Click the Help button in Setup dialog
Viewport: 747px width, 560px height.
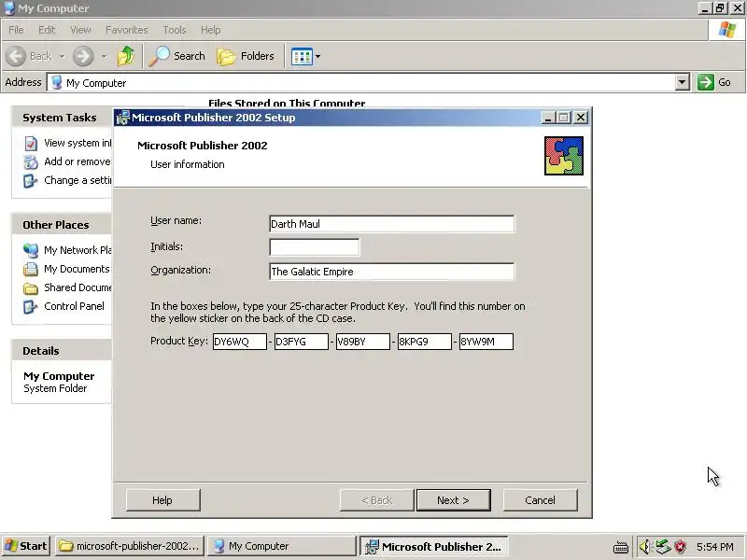click(162, 500)
